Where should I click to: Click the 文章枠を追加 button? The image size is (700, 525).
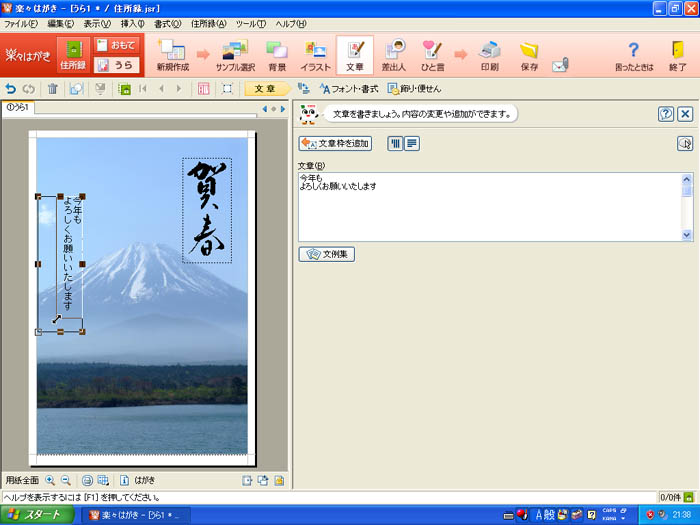(336, 144)
